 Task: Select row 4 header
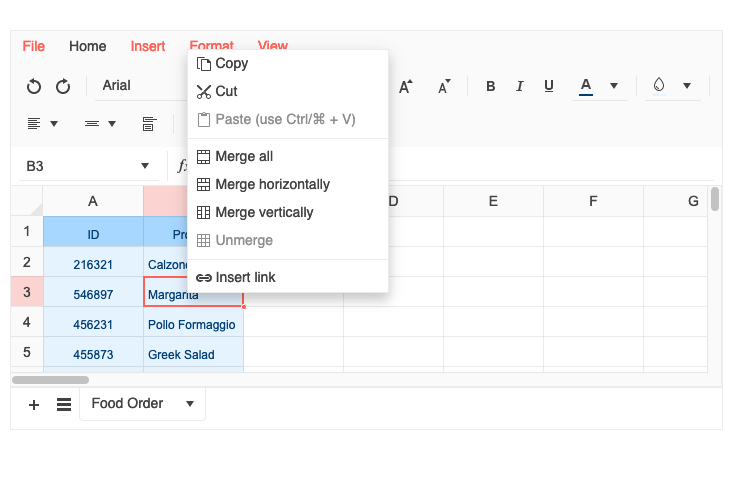pos(27,322)
